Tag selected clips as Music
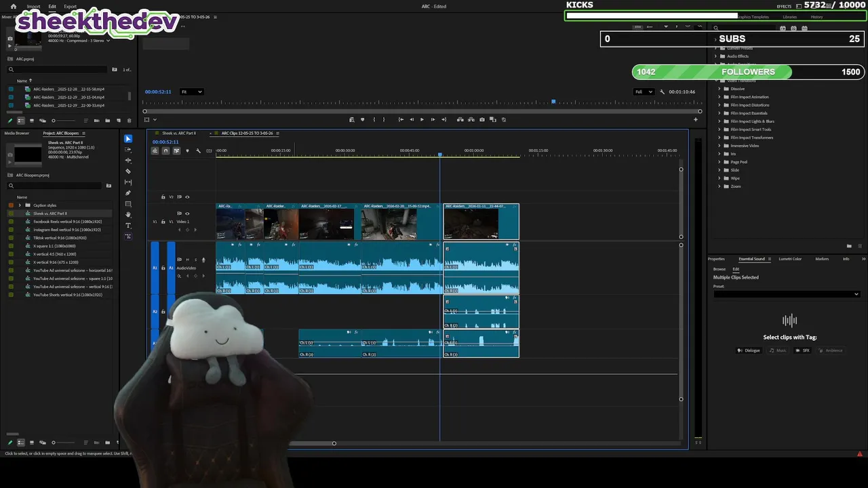Screen dimensions: 868x488 778,350
